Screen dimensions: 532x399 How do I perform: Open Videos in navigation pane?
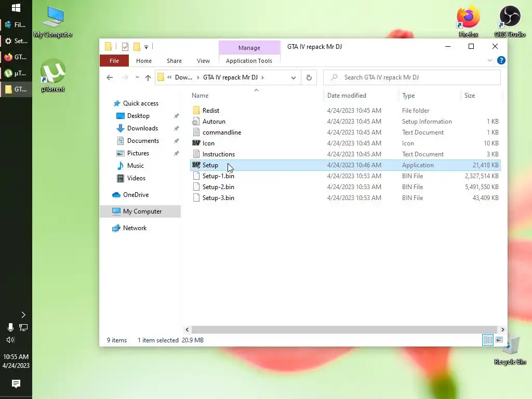(136, 178)
